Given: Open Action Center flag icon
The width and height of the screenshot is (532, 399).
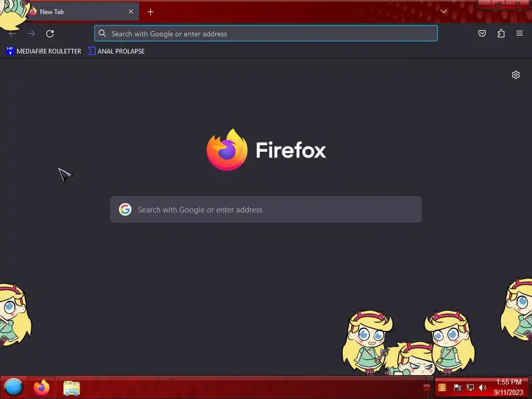Looking at the screenshot, I should 457,388.
